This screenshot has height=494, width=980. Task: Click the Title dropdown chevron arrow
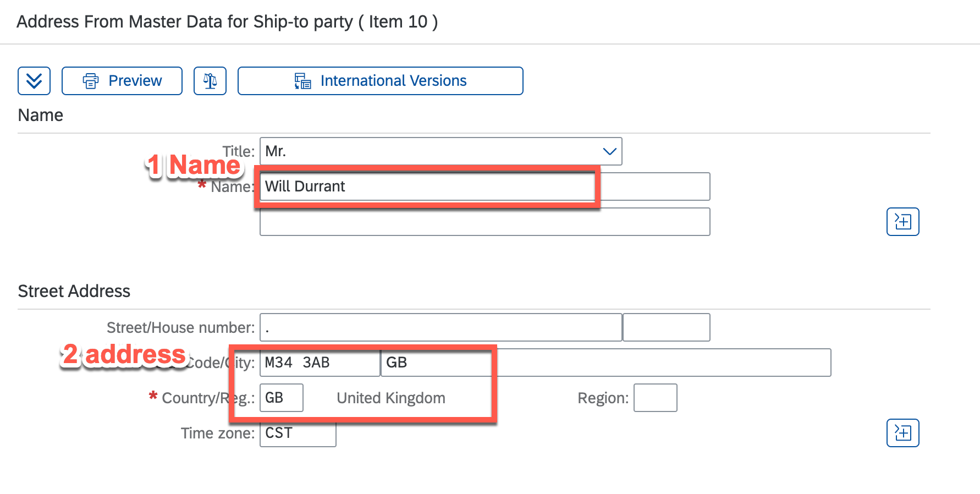point(609,151)
